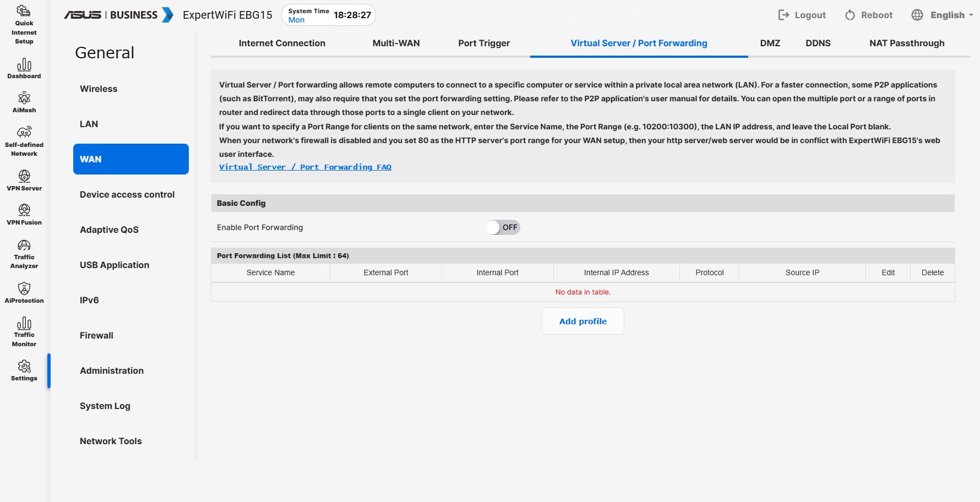
Task: Switch to Port Trigger tab
Action: [484, 43]
